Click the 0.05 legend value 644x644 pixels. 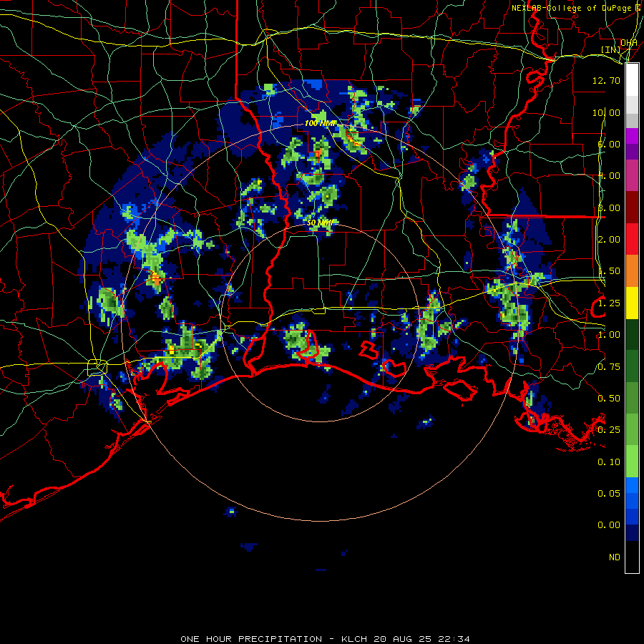pos(609,494)
